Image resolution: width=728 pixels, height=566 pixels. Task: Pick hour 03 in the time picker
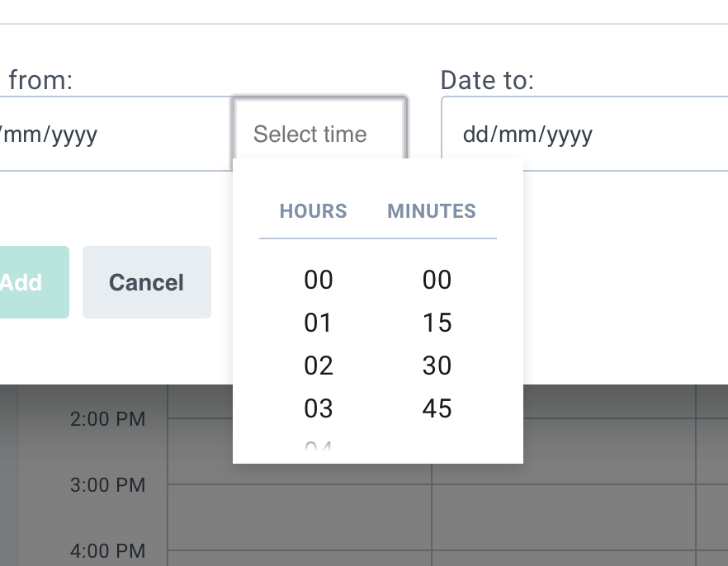pos(318,408)
